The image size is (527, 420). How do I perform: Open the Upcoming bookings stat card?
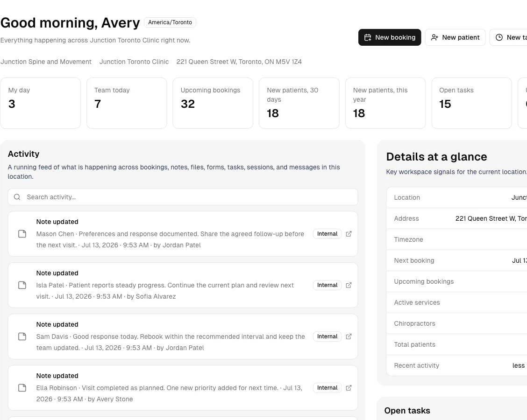tap(213, 103)
